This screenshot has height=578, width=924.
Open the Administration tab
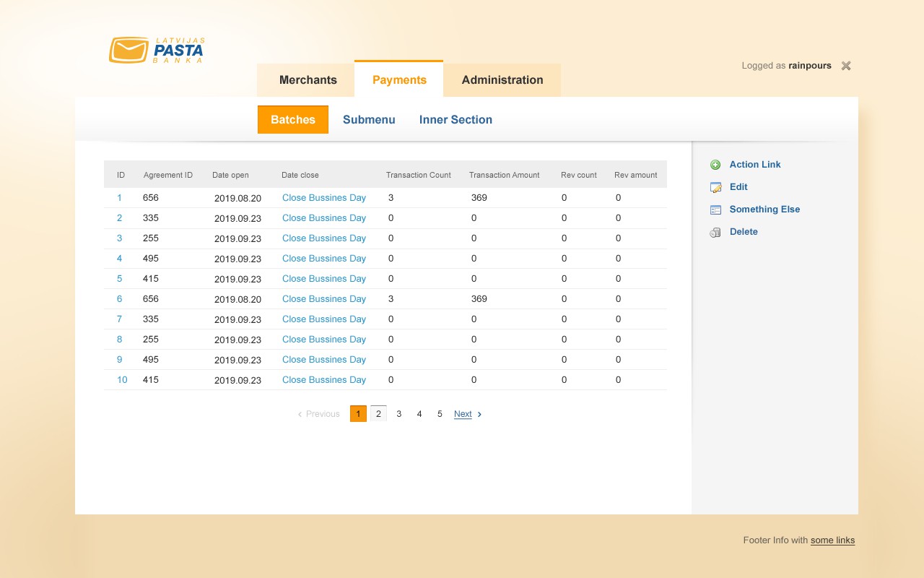502,80
